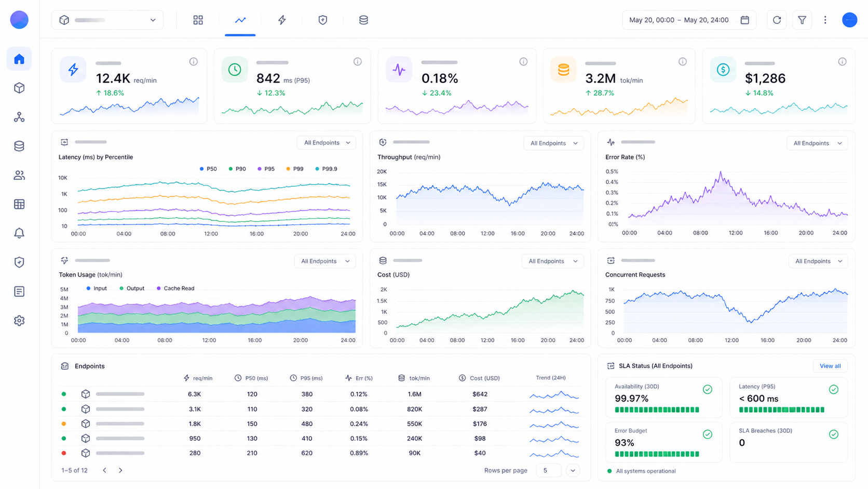
Task: Go to previous endpoints page
Action: (x=104, y=470)
